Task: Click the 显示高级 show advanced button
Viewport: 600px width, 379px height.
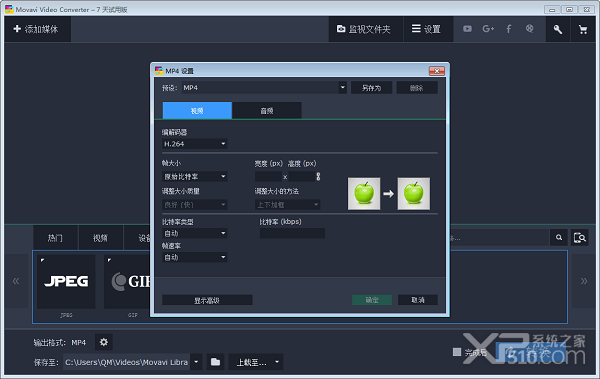Action: click(207, 300)
